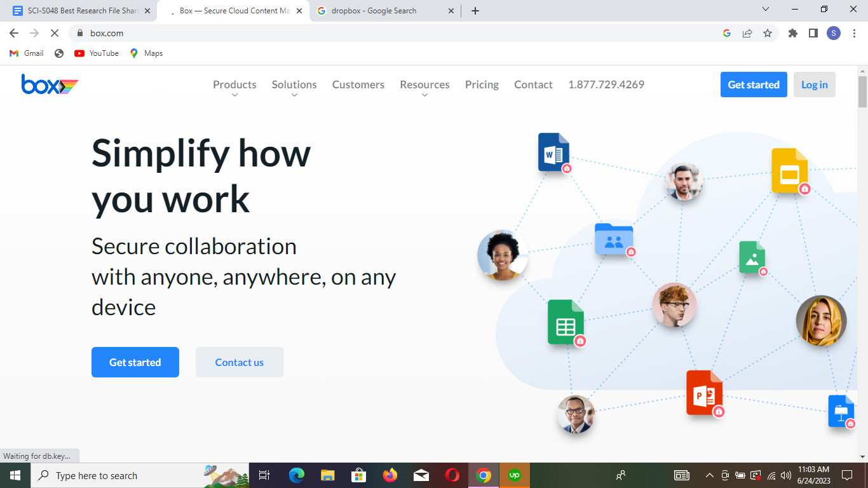
Task: Click the Contact us button
Action: (x=240, y=362)
